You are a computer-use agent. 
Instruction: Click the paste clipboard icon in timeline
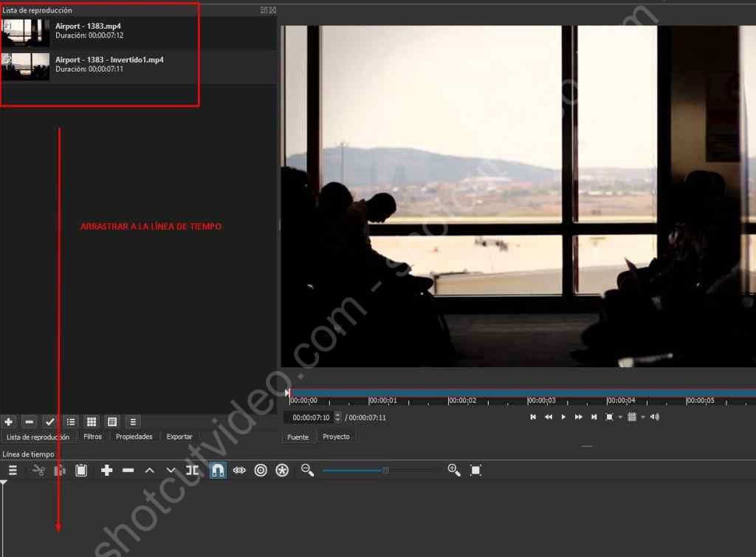(x=81, y=470)
